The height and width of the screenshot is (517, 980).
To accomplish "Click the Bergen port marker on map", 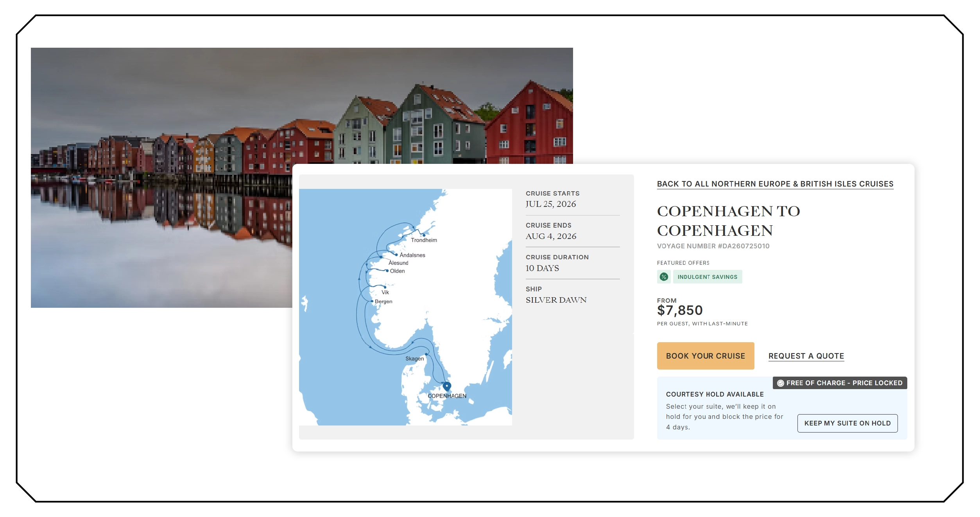I will (372, 301).
